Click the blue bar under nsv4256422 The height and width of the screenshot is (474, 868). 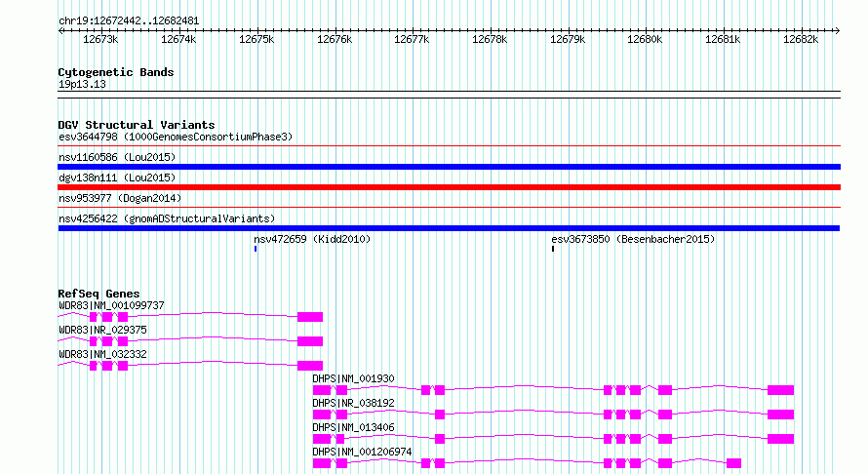coord(449,228)
